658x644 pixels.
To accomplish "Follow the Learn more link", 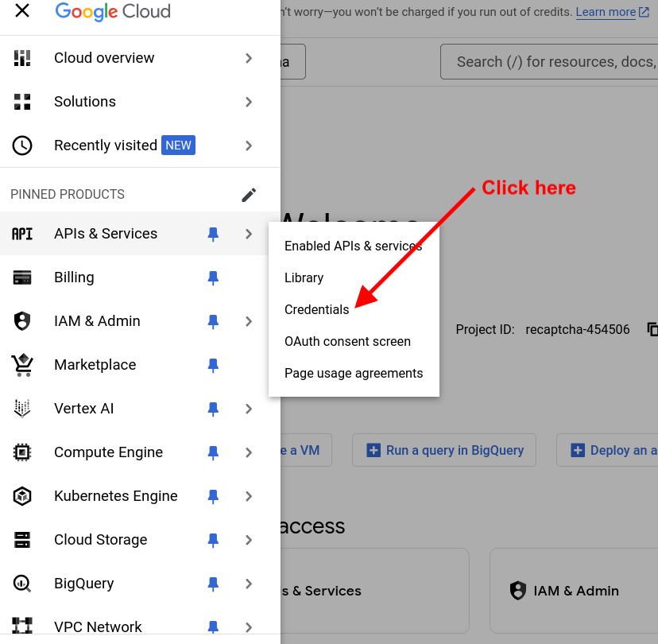I will pyautogui.click(x=606, y=12).
